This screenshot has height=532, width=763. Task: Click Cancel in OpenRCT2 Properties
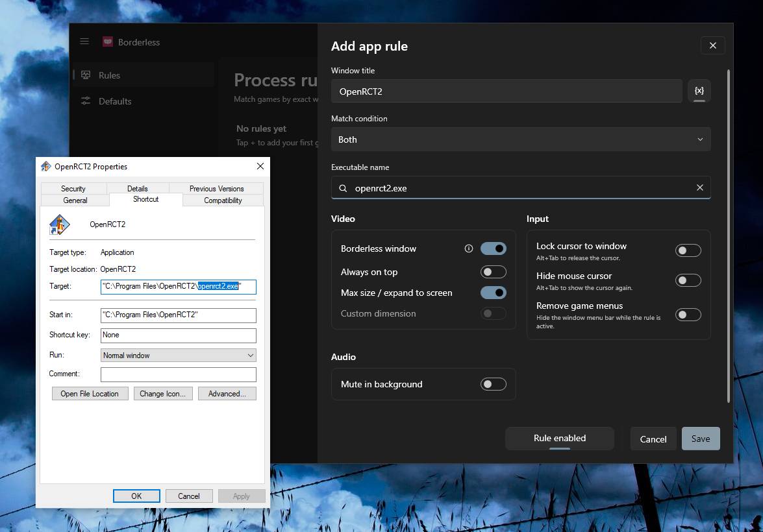[x=189, y=496]
